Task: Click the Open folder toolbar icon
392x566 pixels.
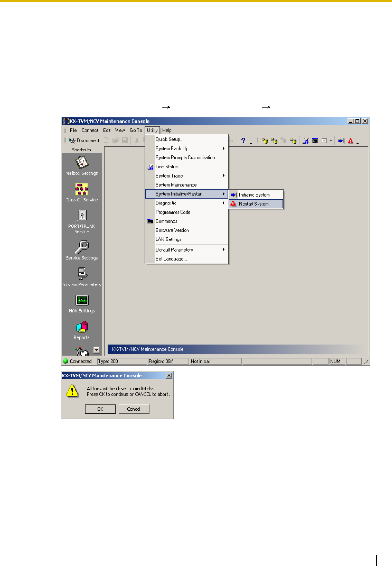Action: pos(115,140)
